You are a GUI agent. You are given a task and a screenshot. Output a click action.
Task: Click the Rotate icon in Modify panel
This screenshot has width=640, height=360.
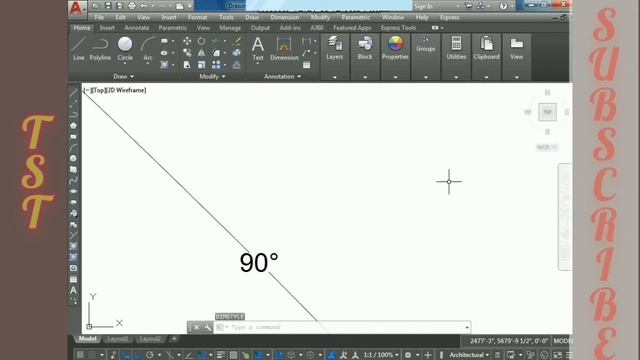coord(202,41)
